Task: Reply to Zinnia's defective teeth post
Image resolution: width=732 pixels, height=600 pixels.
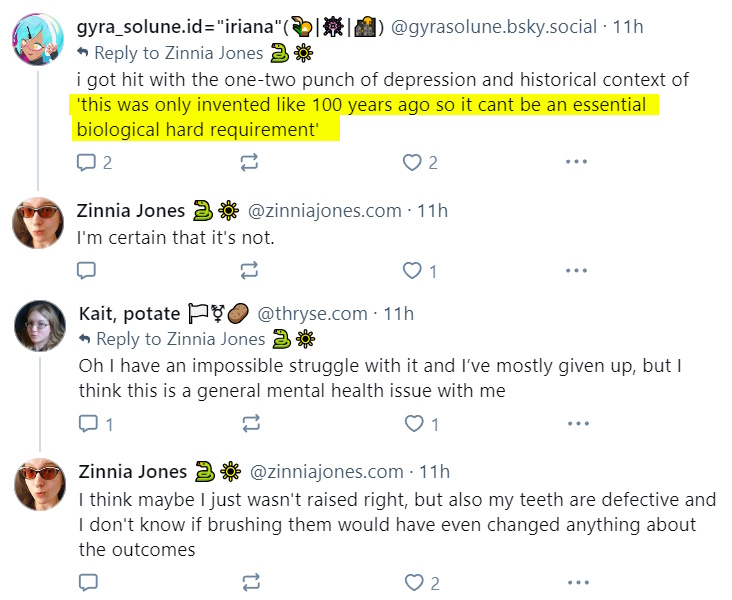Action: click(88, 582)
